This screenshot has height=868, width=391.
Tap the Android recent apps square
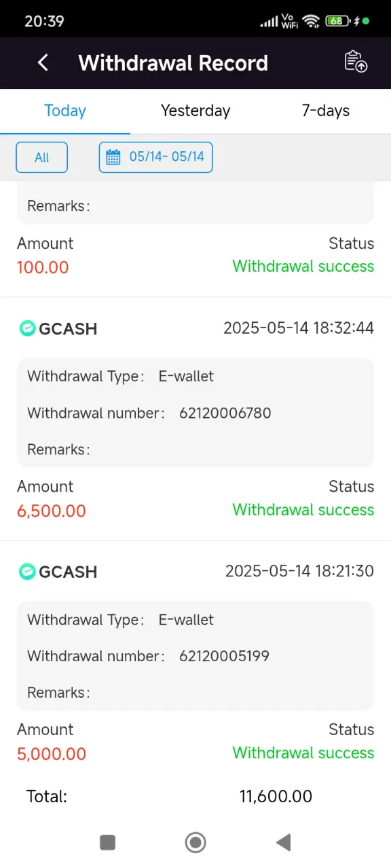107,842
